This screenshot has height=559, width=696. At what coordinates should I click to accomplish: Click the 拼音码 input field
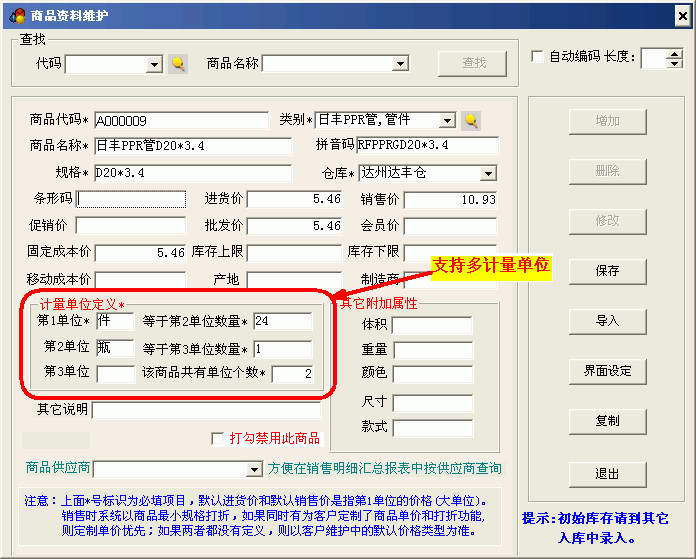pyautogui.click(x=427, y=145)
